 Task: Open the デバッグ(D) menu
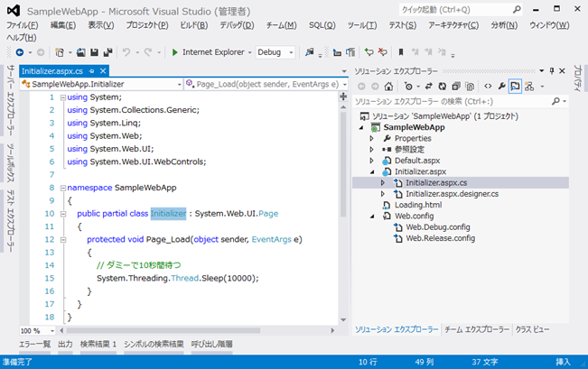pos(237,25)
